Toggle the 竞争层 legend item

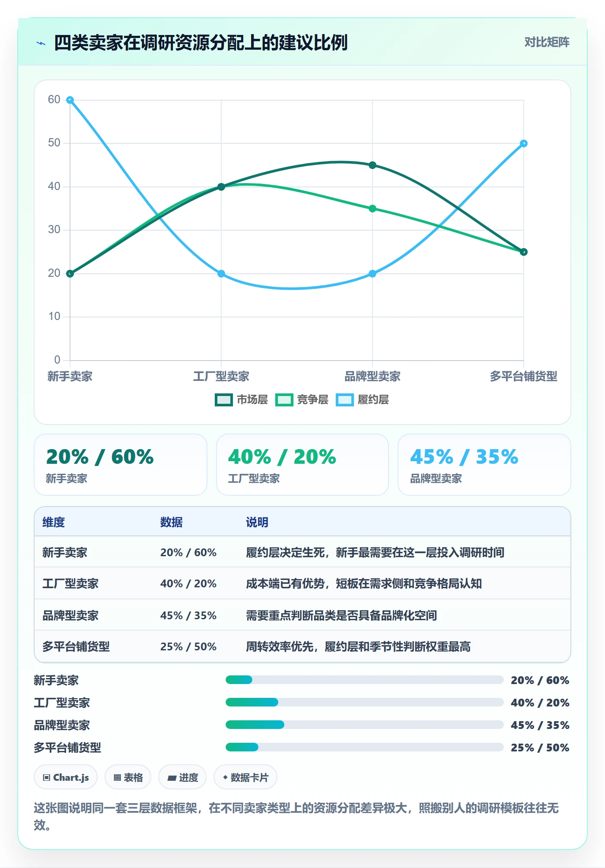(x=302, y=400)
